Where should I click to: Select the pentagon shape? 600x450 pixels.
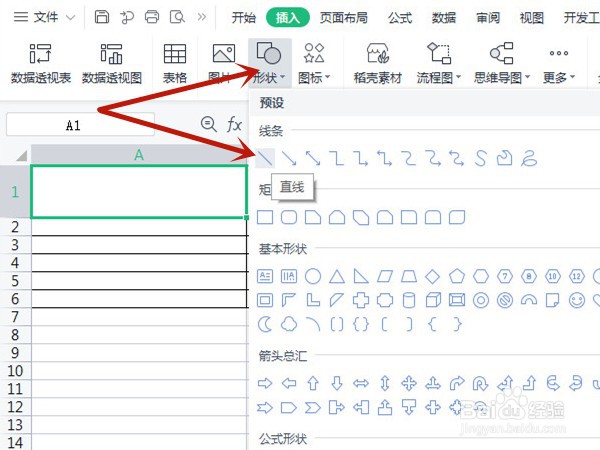click(457, 276)
